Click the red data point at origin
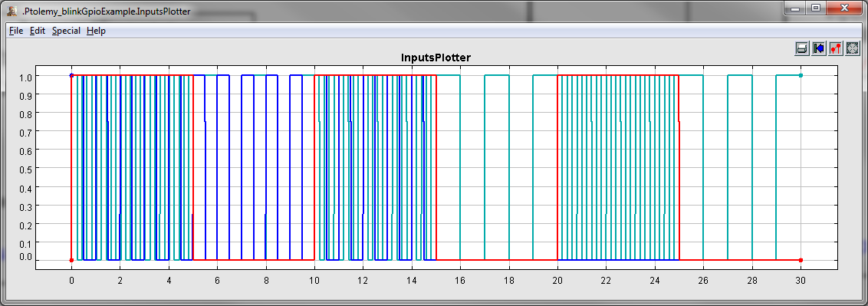The image size is (868, 306). point(71,260)
